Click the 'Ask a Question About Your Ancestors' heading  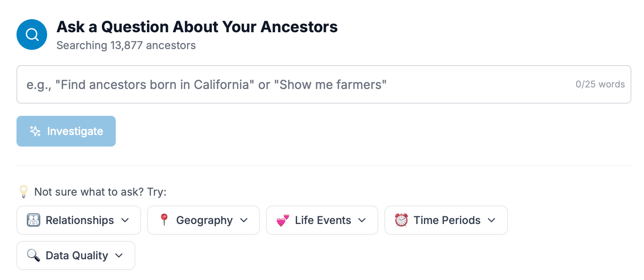pos(197,27)
